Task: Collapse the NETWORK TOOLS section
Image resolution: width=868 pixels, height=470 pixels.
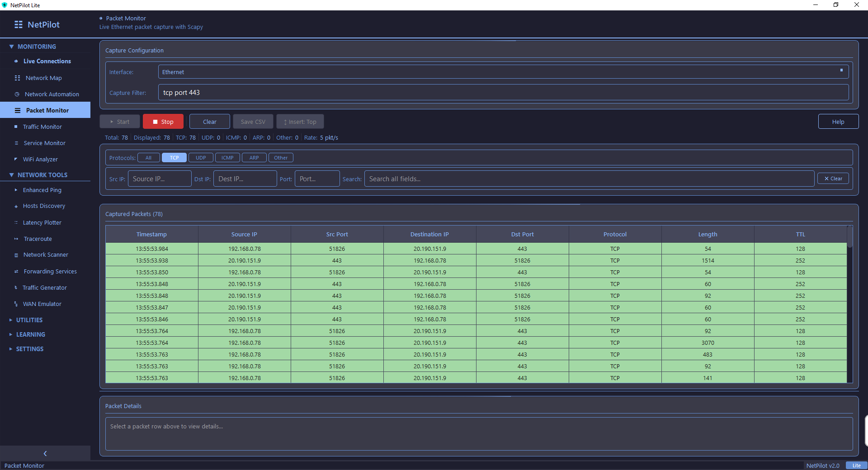Action: click(42, 175)
